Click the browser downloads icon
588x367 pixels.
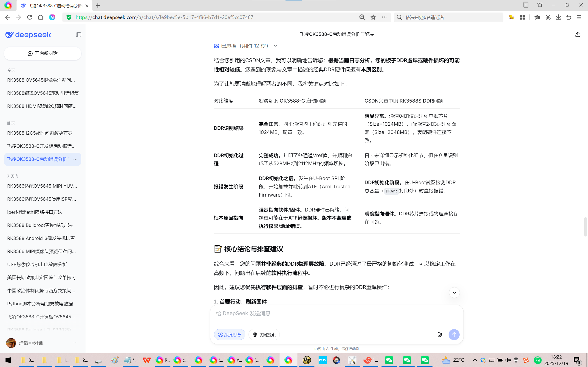[x=558, y=17]
